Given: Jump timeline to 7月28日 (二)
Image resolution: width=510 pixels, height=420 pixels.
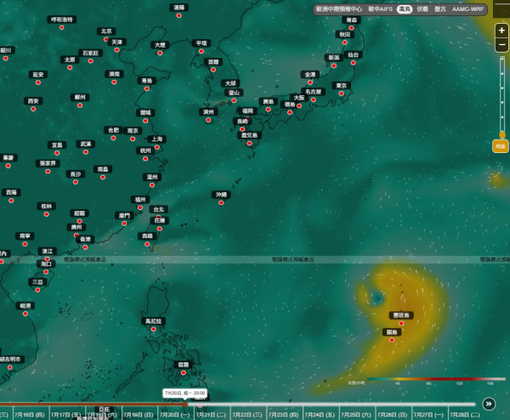Looking at the screenshot, I should pyautogui.click(x=467, y=415).
